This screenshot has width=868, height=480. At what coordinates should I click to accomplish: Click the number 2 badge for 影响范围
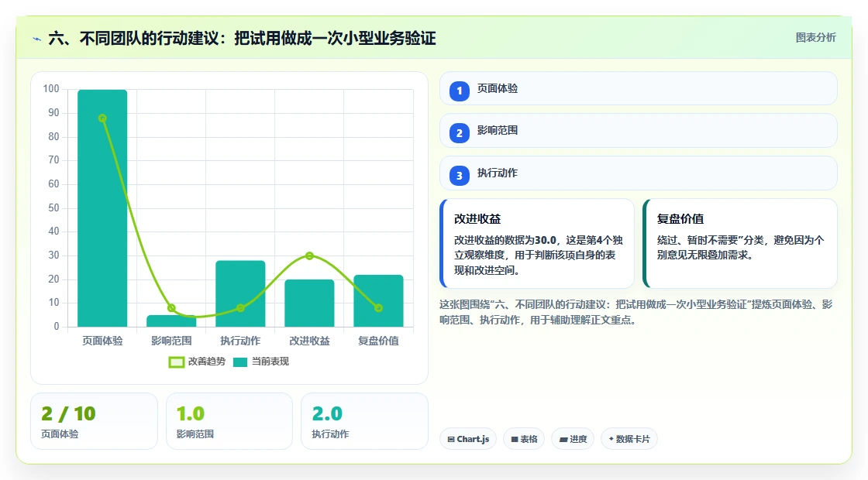point(459,132)
